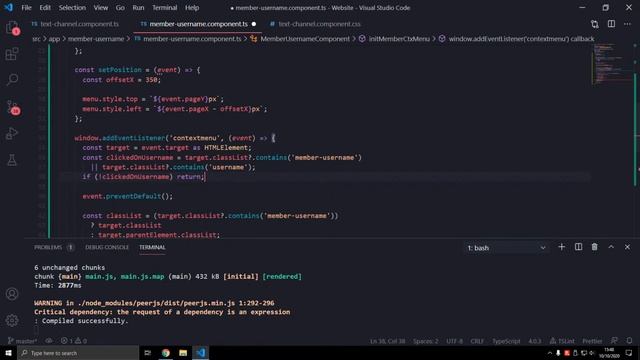Click breadcrumb MemberUsernameComponent class
Image resolution: width=640 pixels, height=360 pixels.
[x=300, y=39]
